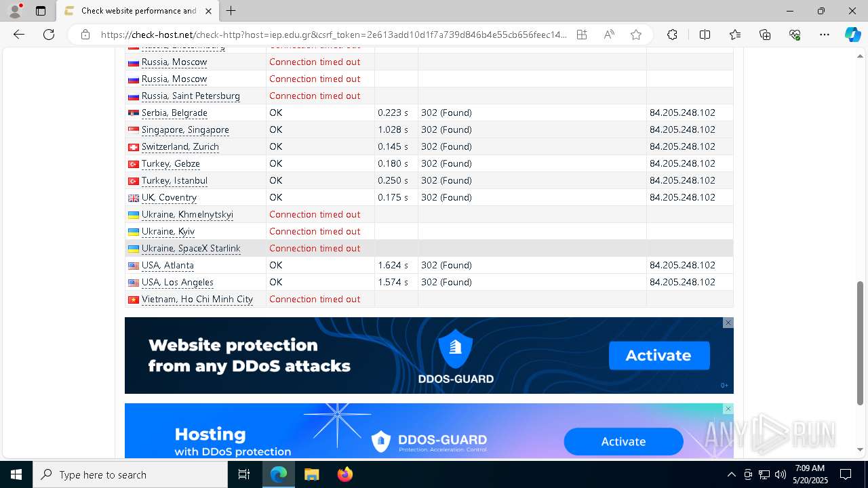The image size is (868, 488).
Task: Click the UK flag icon
Action: coord(134,198)
